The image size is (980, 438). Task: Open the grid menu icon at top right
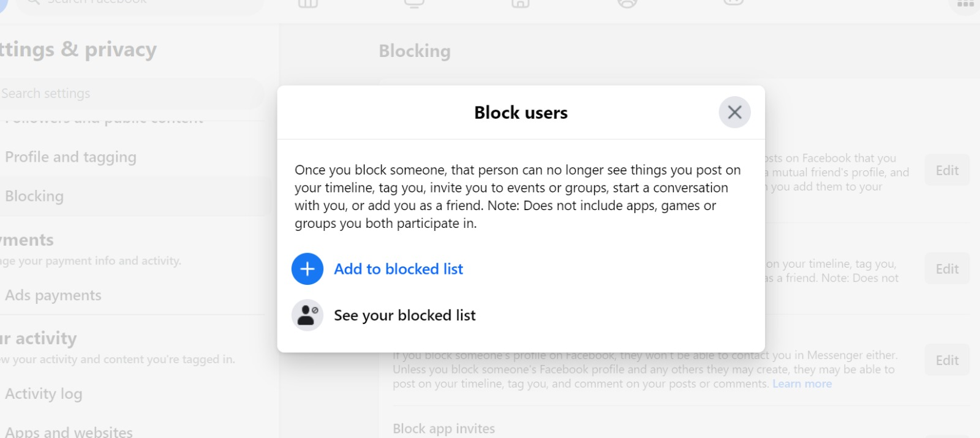[x=965, y=4]
